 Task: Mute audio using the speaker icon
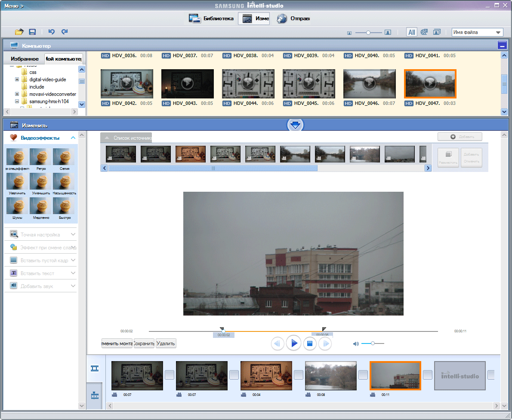pyautogui.click(x=356, y=343)
